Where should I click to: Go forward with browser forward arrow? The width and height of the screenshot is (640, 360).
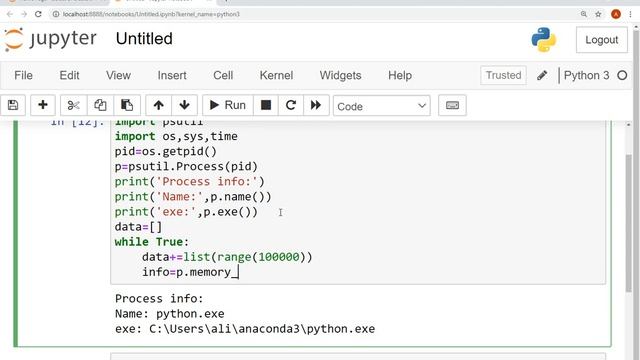click(x=24, y=14)
